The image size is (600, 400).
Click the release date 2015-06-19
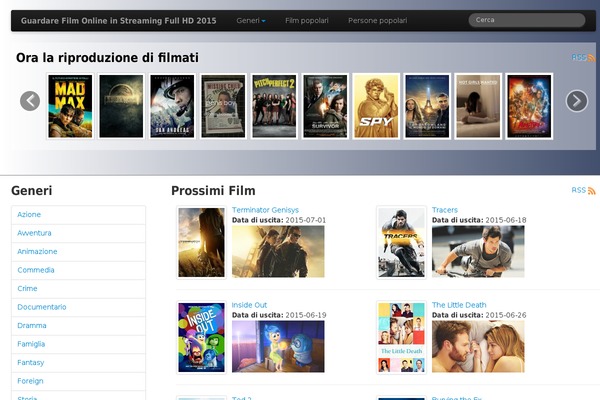(306, 315)
